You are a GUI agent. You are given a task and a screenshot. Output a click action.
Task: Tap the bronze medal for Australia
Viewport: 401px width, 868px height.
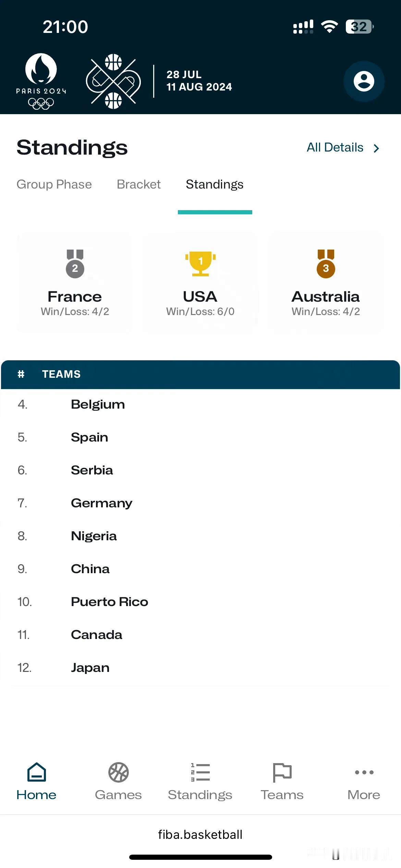click(326, 263)
